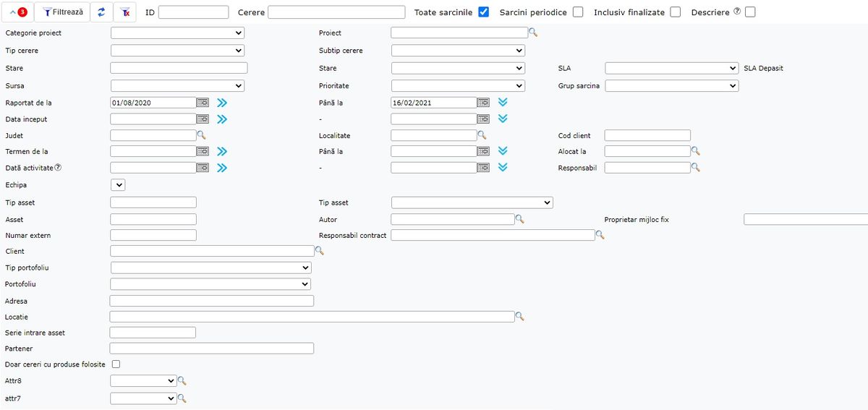The height and width of the screenshot is (410, 868).
Task: Expand the Prioritate dropdown
Action: pyautogui.click(x=458, y=86)
